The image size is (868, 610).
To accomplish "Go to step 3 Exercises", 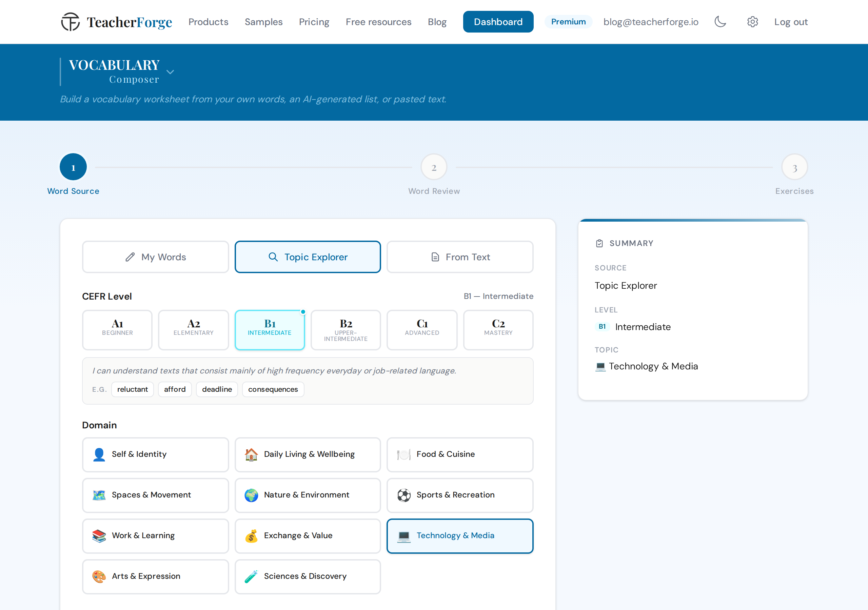I will (x=795, y=167).
